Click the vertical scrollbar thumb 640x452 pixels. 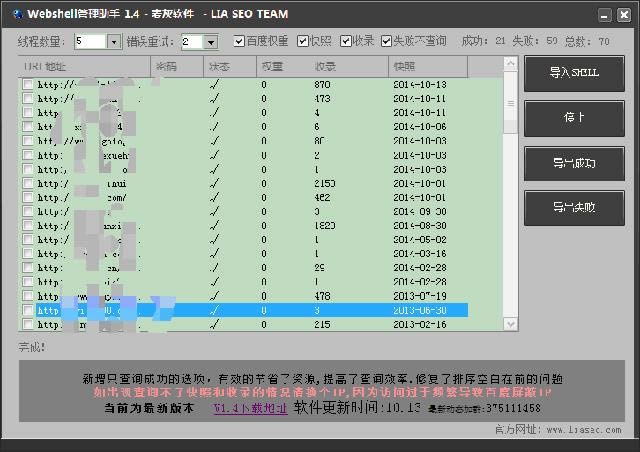pyautogui.click(x=510, y=103)
